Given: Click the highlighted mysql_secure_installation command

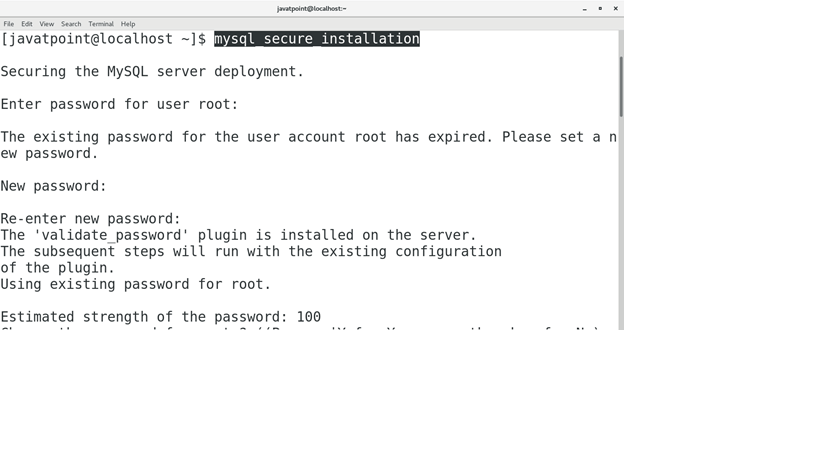Looking at the screenshot, I should tap(317, 39).
